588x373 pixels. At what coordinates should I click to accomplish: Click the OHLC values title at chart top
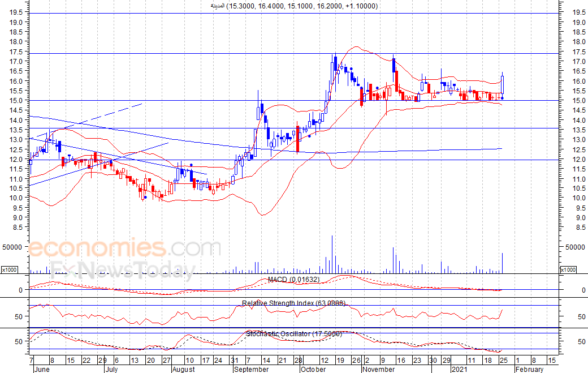point(294,6)
